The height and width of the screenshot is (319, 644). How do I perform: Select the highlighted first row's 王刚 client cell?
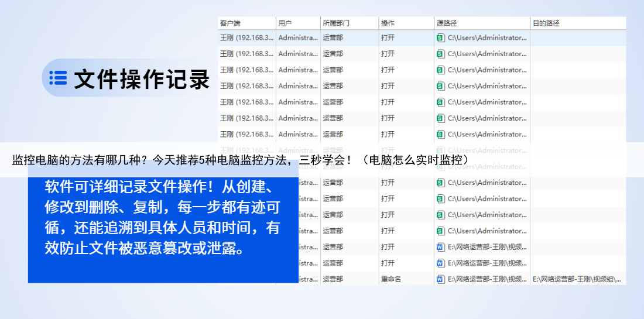[x=246, y=37]
